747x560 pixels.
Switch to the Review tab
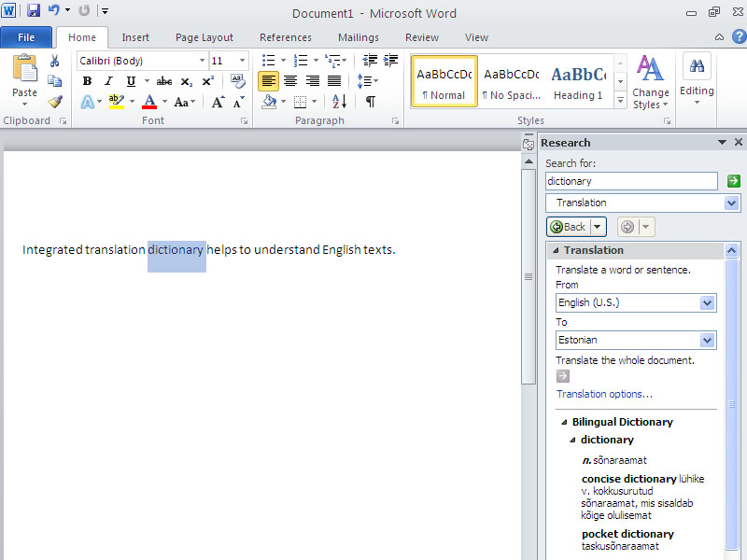point(422,37)
